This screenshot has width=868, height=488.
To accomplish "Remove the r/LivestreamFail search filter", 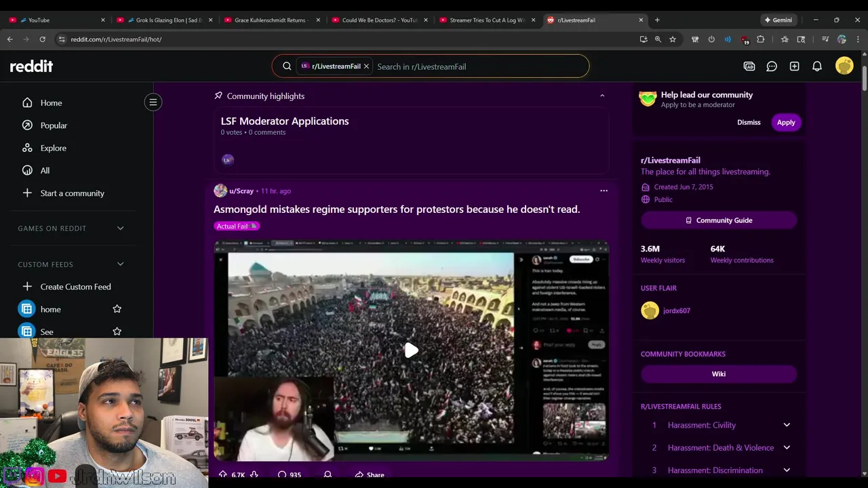I will click(366, 66).
